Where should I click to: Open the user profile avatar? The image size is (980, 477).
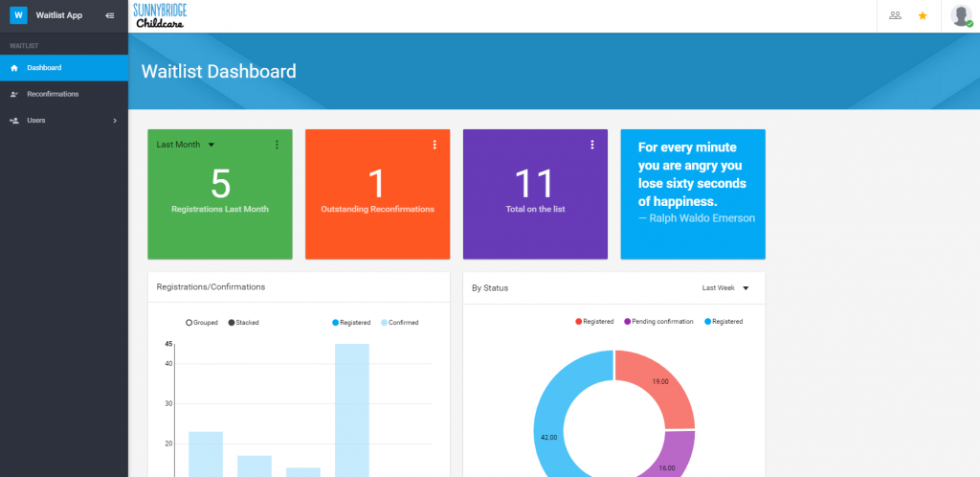(961, 16)
